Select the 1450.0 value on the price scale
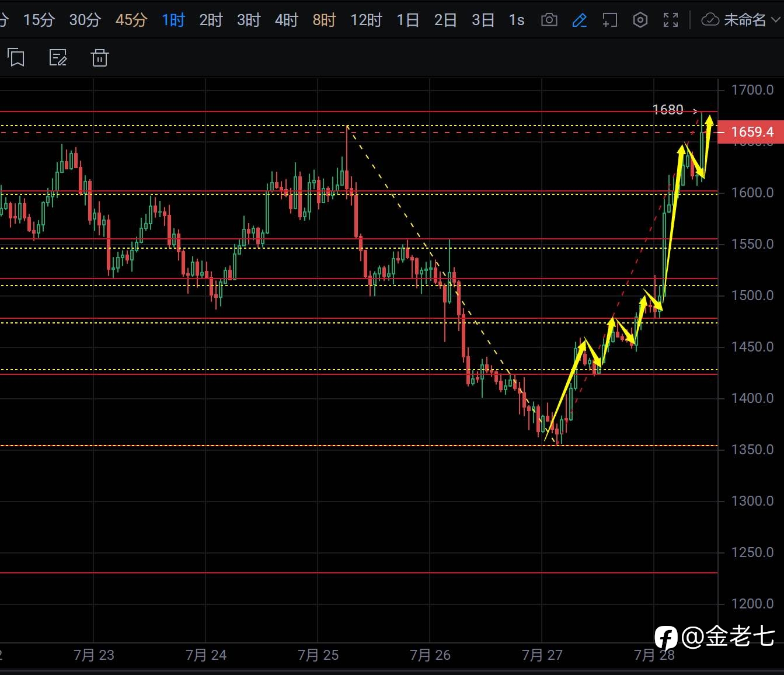 (753, 347)
